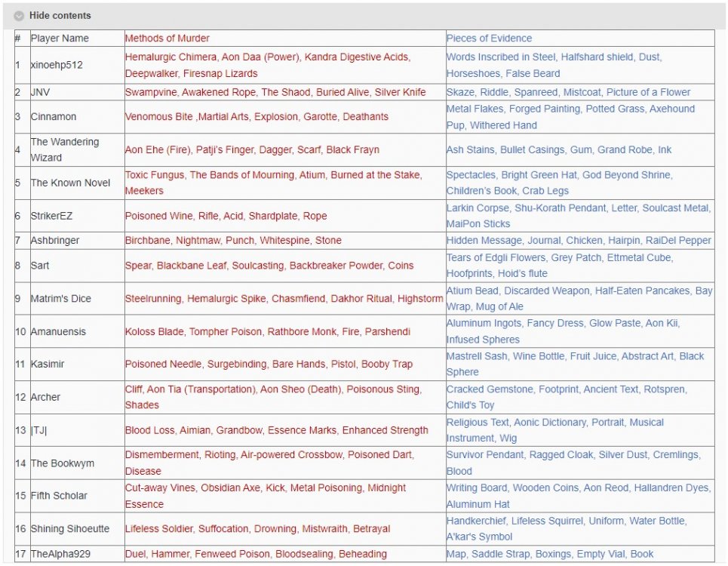Click methods cell starting Koloss Blade

point(285,331)
